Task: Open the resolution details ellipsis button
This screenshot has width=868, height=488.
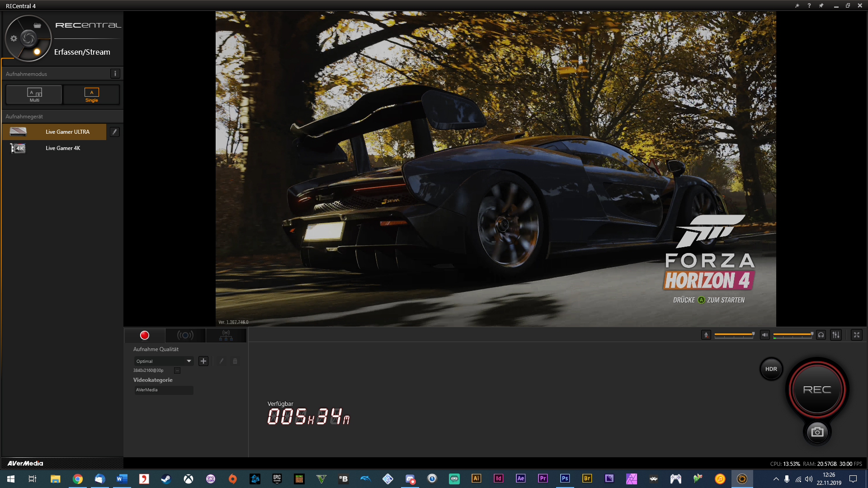Action: tap(177, 371)
